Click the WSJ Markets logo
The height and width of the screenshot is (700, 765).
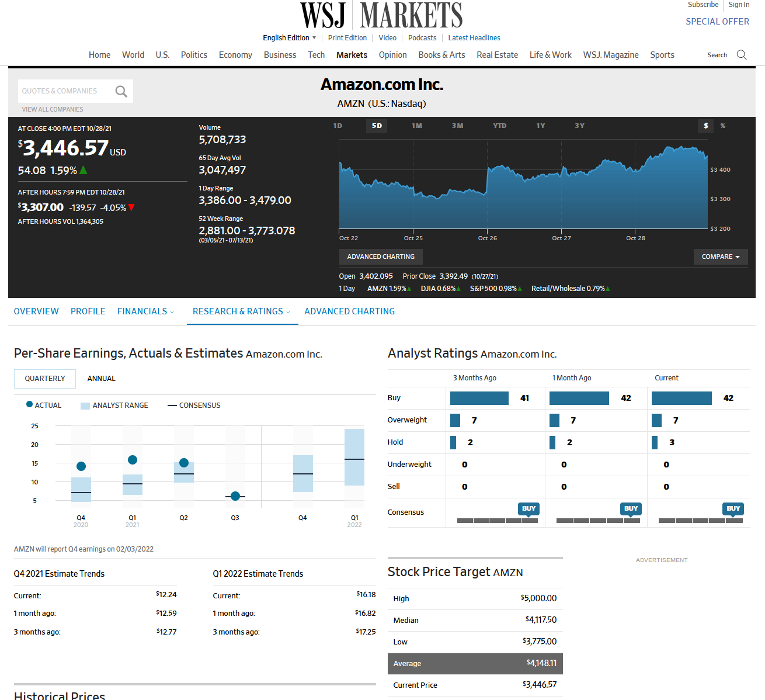coord(381,16)
